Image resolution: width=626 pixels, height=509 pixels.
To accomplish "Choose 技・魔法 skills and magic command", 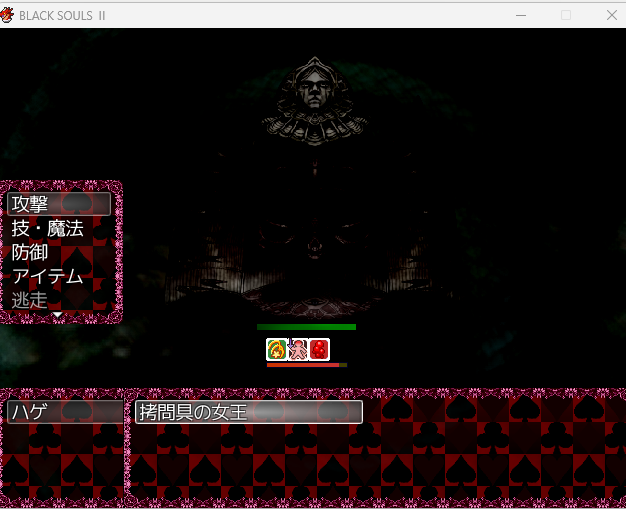I will coord(59,228).
